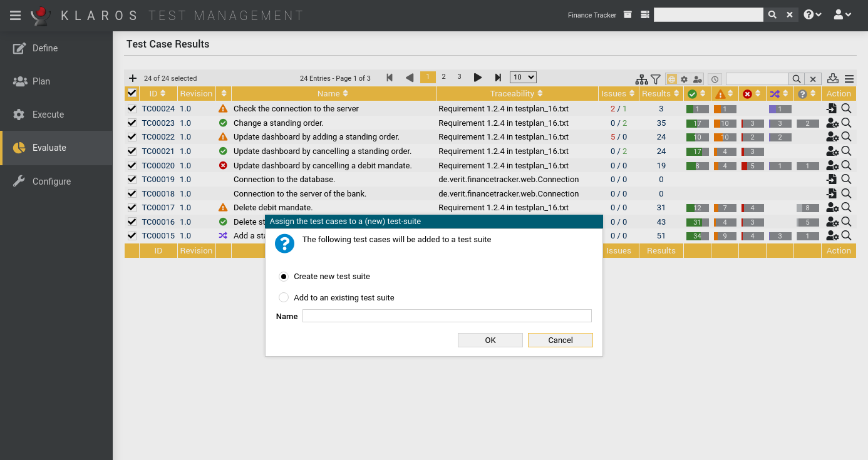Select the Create new test suite option
This screenshot has height=460, width=868.
284,276
